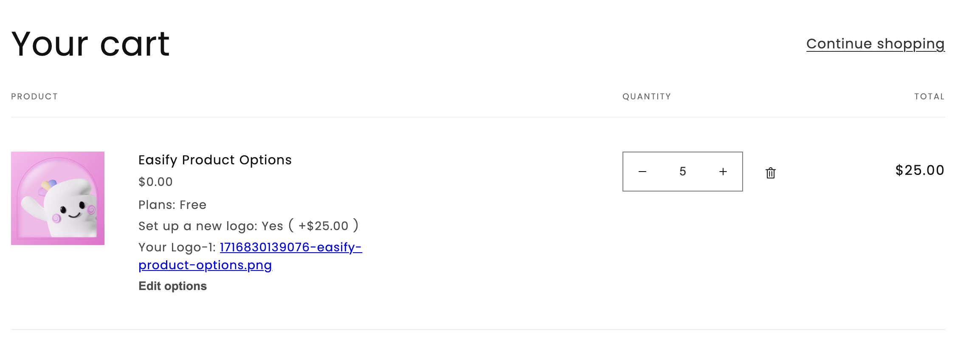Click the TOTAL column header
Viewport: 980px width, 355px height.
[x=929, y=97]
